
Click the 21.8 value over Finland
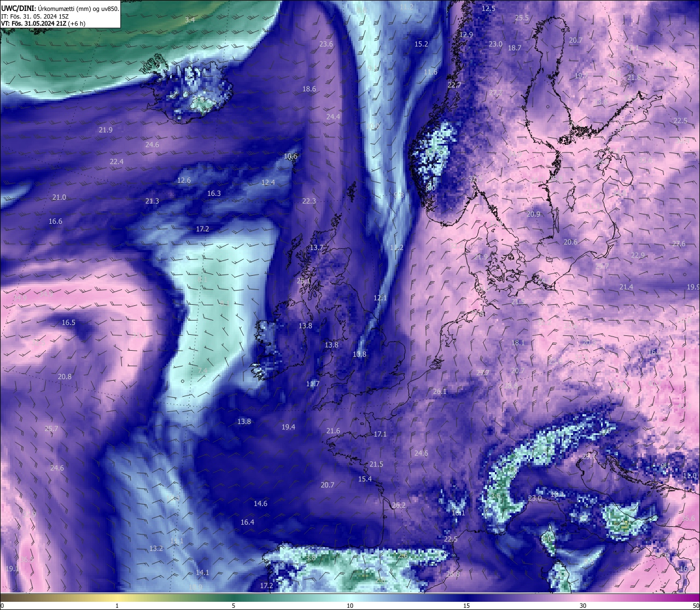point(633,78)
